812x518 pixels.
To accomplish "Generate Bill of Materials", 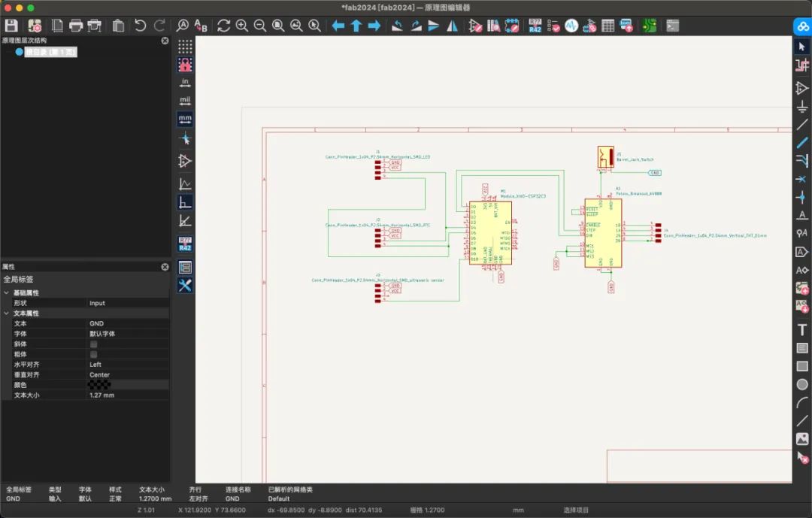I will pos(626,26).
